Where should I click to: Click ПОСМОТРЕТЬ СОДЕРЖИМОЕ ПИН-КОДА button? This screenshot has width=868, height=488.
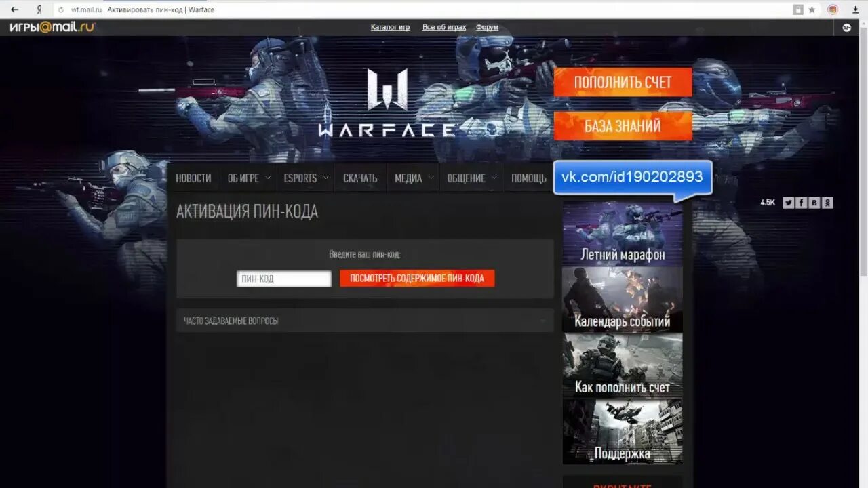tap(417, 279)
